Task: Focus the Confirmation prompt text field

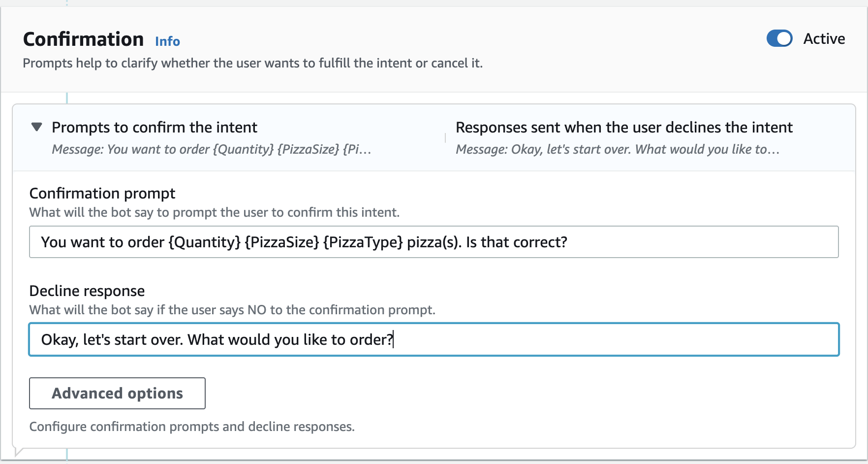Action: (x=689, y=242)
